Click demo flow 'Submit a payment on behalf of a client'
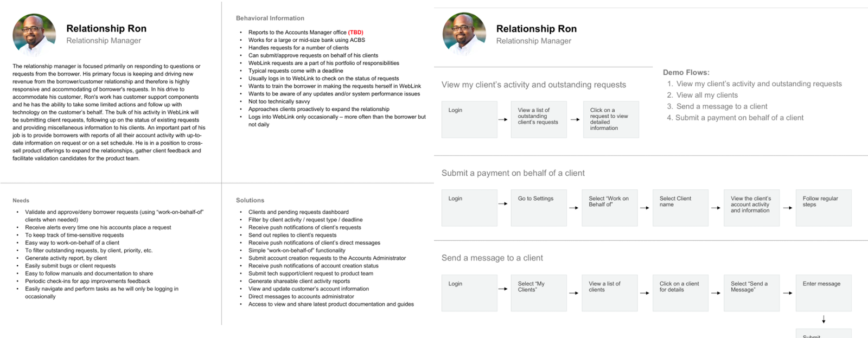 tap(739, 118)
